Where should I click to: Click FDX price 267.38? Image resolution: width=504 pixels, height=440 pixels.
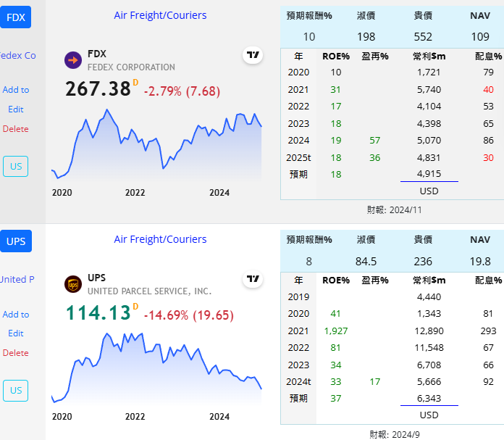click(98, 89)
